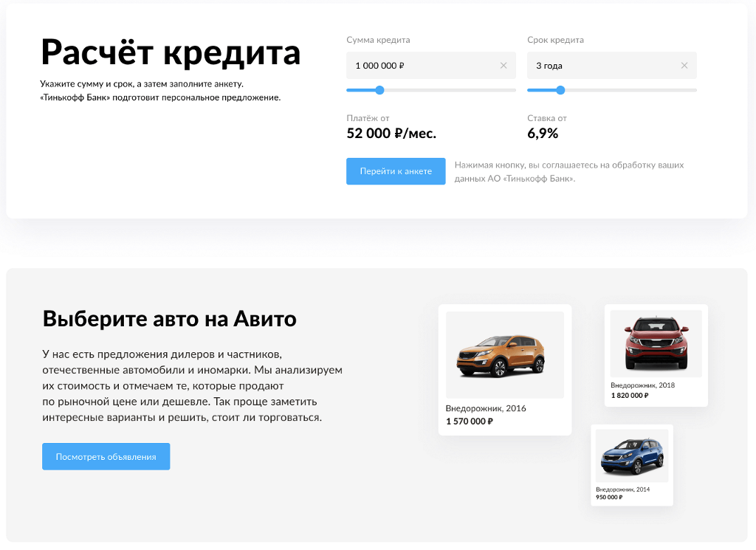
Task: Click the Внедорожник, 2018 listing title
Action: [x=643, y=385]
